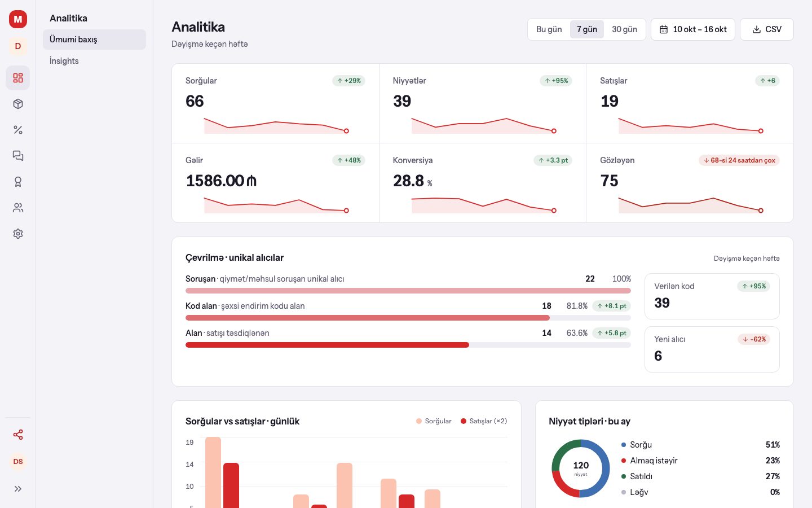Click the Almaq istəyir legend row

coord(700,461)
